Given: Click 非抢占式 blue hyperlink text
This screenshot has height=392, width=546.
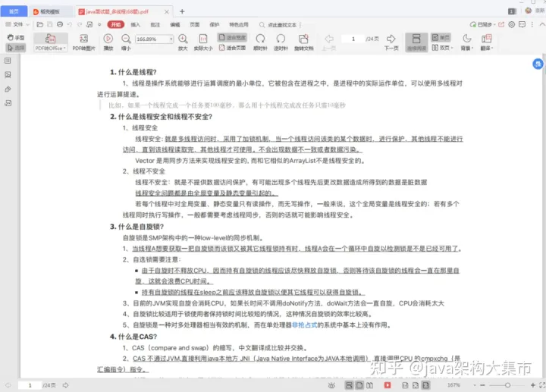Looking at the screenshot, I should pyautogui.click(x=304, y=325).
